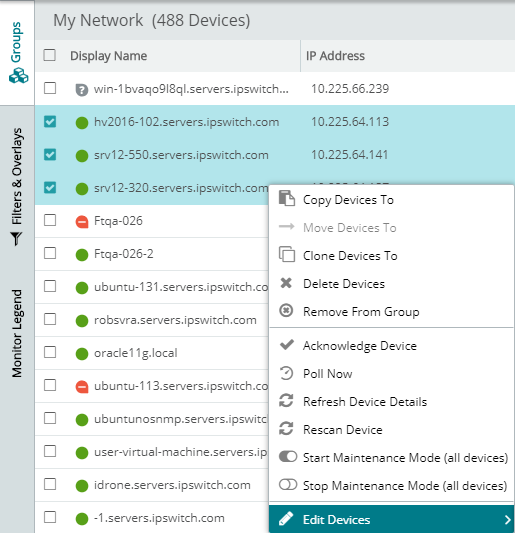Uncheck hv2016-102.servers.ipswitch.com checkbox

tap(50, 121)
